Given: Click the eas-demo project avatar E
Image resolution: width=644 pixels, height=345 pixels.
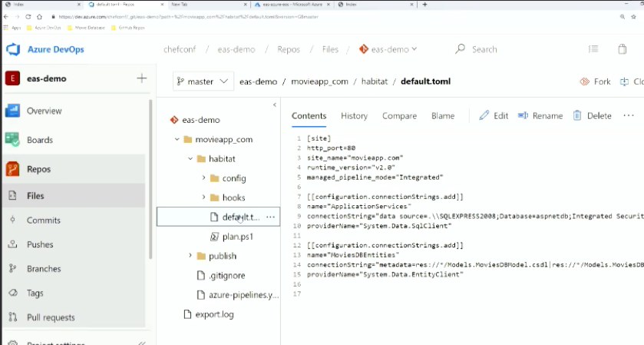Looking at the screenshot, I should click(12, 78).
